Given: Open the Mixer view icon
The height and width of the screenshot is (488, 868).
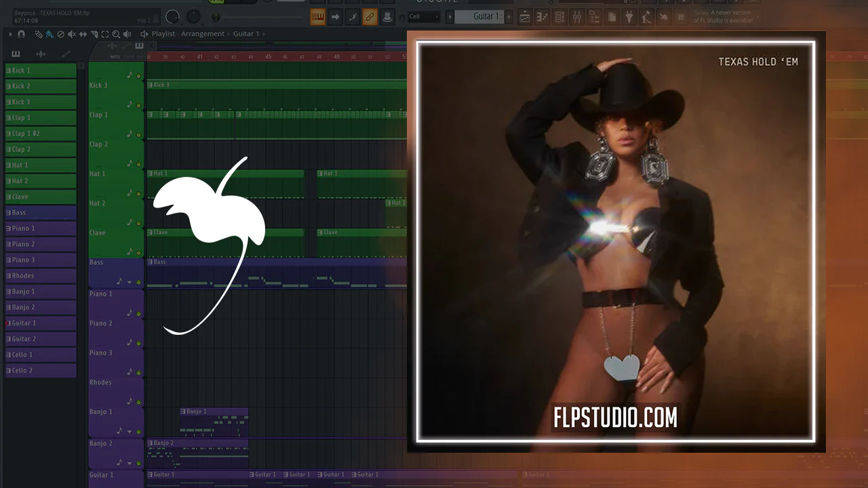Looking at the screenshot, I should (577, 17).
